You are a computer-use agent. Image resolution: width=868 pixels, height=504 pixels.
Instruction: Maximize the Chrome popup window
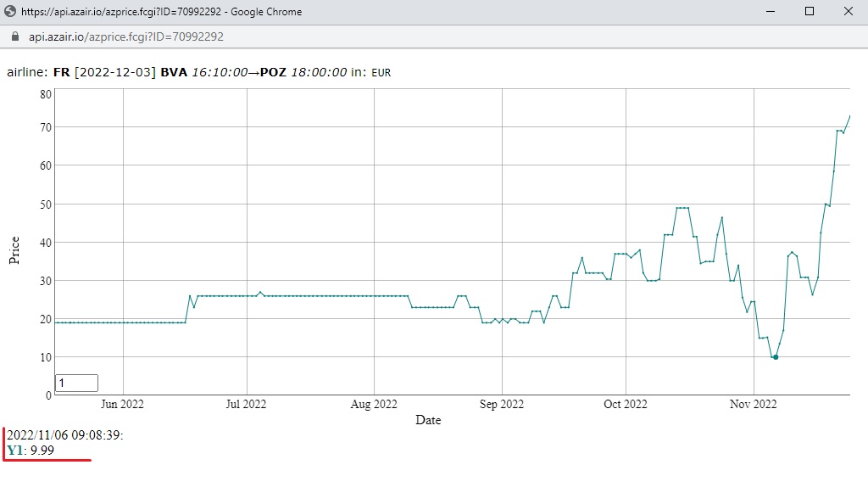pyautogui.click(x=810, y=11)
